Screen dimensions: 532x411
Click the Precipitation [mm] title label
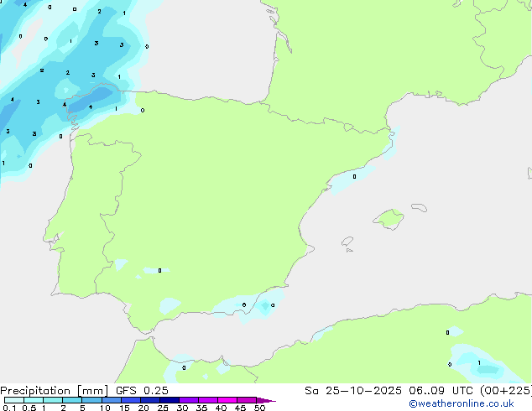(54, 391)
